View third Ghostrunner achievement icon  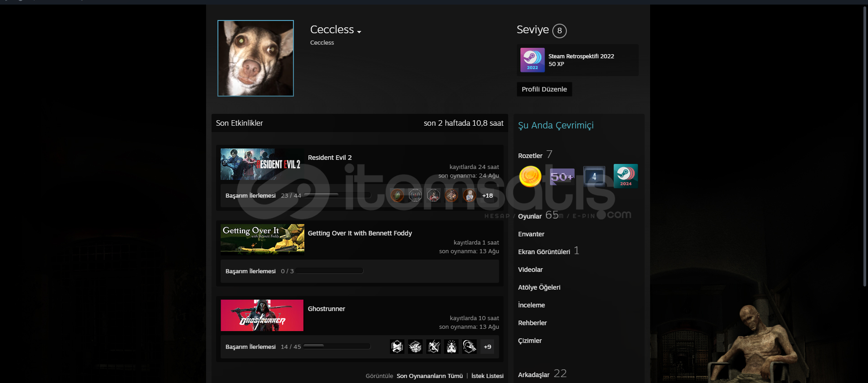[434, 347]
